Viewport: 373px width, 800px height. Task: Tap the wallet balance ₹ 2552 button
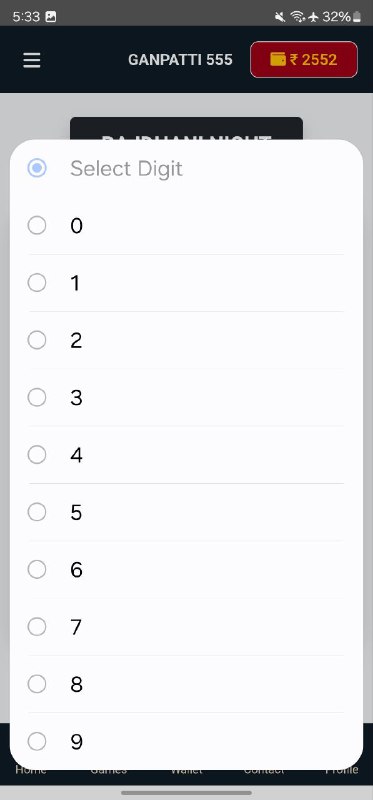(x=304, y=60)
